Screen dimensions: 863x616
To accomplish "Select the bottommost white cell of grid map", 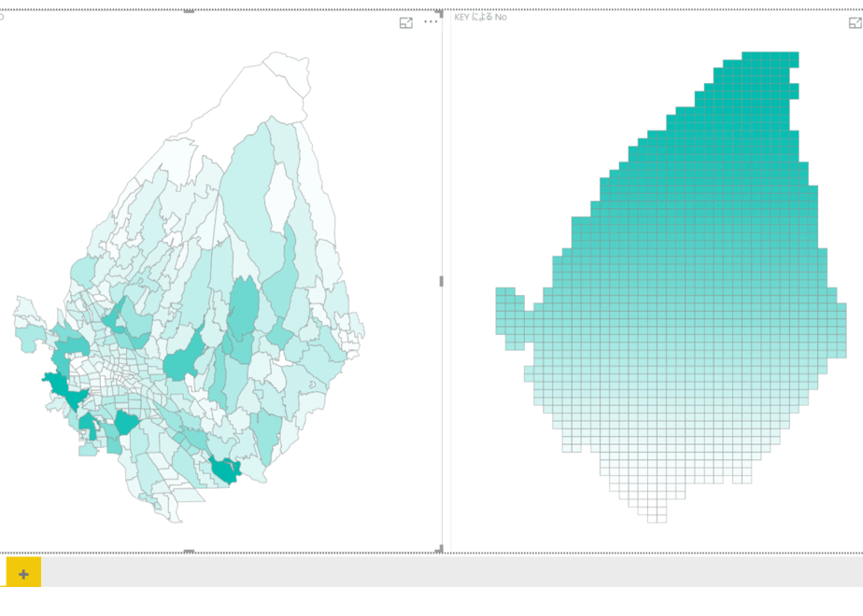I will [658, 519].
